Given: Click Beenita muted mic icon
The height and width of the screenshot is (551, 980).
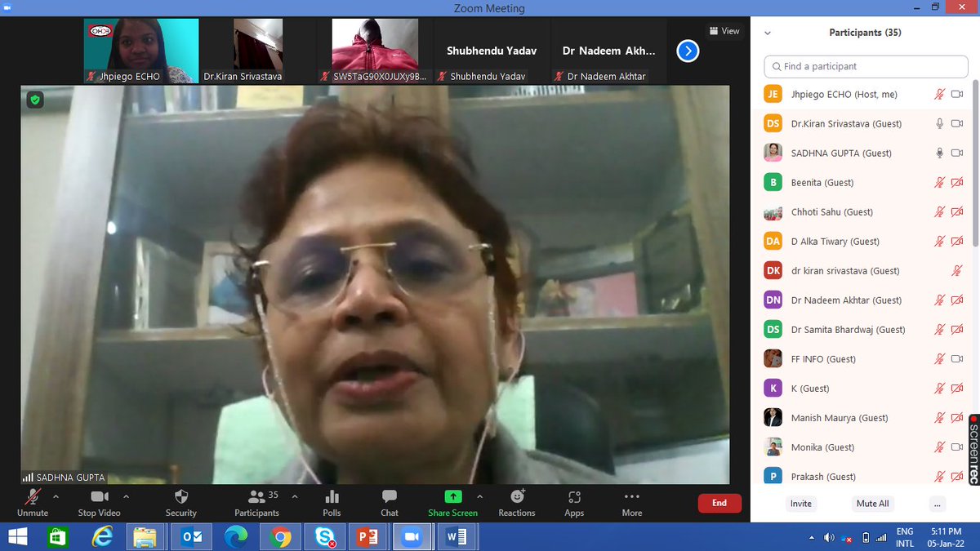Looking at the screenshot, I should 940,183.
